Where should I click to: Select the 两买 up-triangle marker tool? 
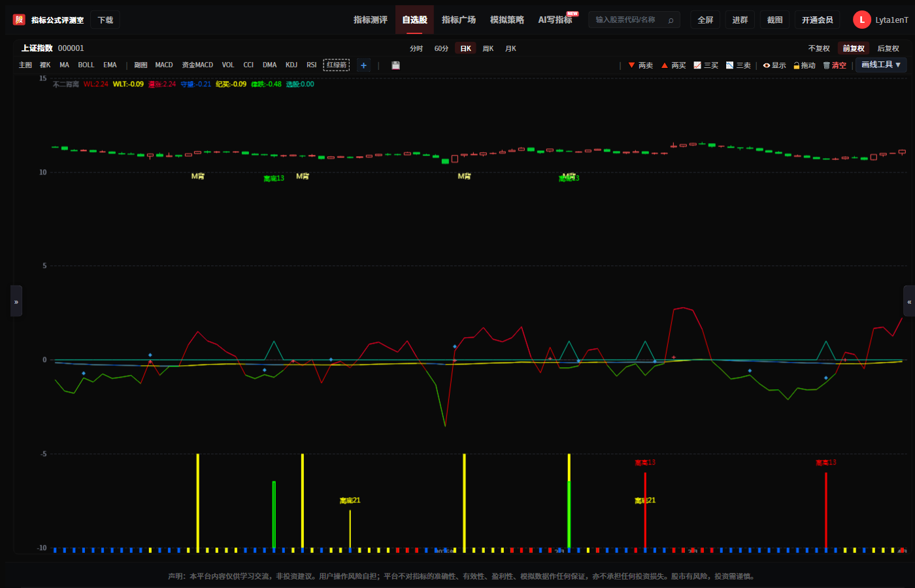[673, 65]
